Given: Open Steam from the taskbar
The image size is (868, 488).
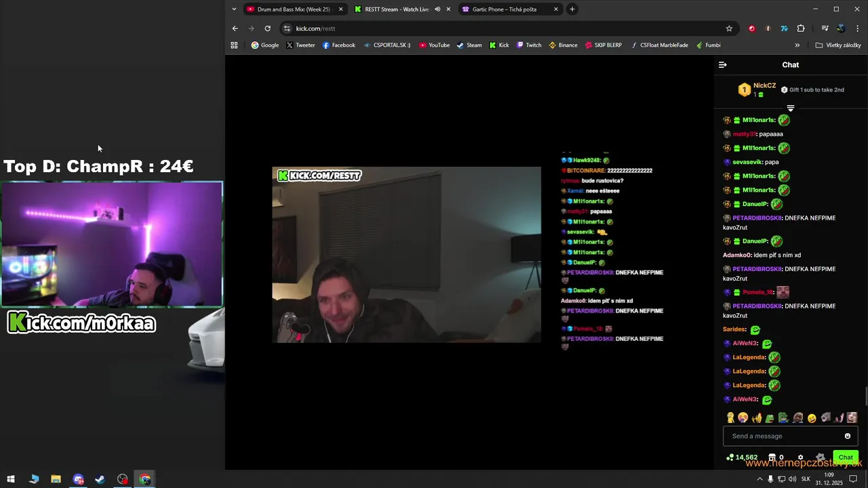Looking at the screenshot, I should click(x=100, y=479).
